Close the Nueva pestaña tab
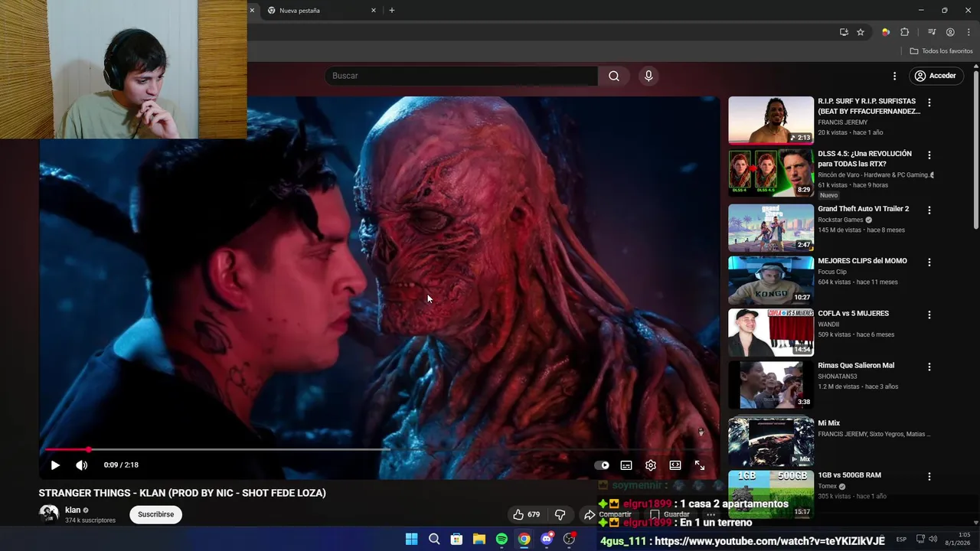980x551 pixels. pyautogui.click(x=374, y=11)
